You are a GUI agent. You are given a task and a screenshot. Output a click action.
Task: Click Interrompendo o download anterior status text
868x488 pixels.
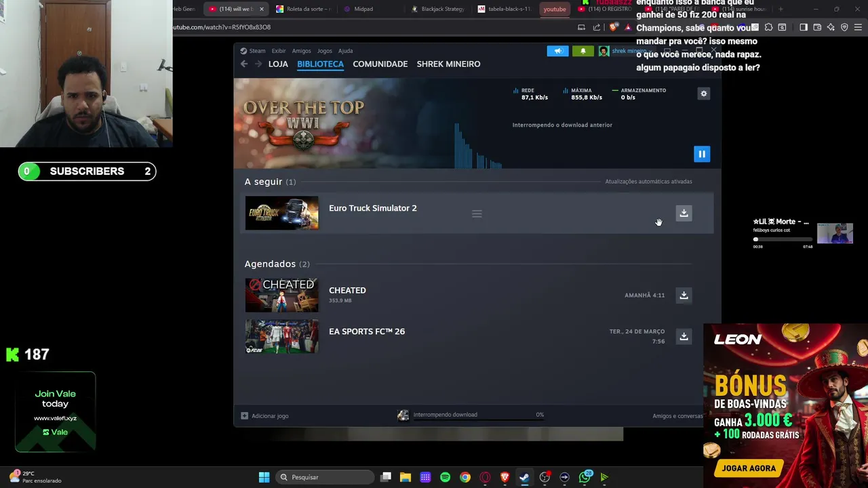pyautogui.click(x=562, y=125)
